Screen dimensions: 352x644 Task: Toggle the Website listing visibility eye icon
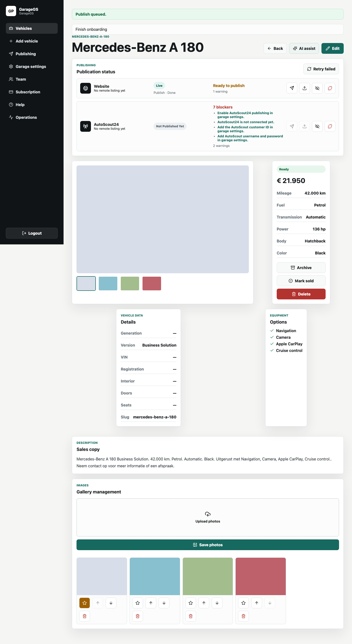(x=317, y=88)
